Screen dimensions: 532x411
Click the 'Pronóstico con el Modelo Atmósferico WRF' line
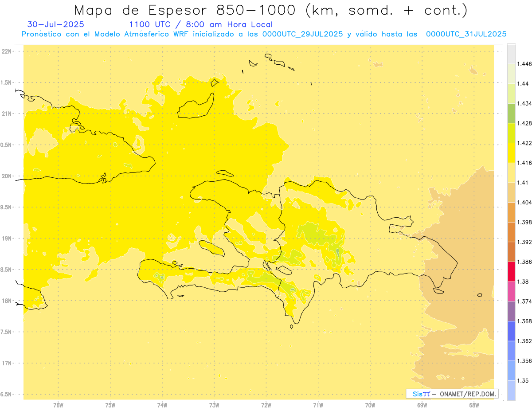pos(263,34)
